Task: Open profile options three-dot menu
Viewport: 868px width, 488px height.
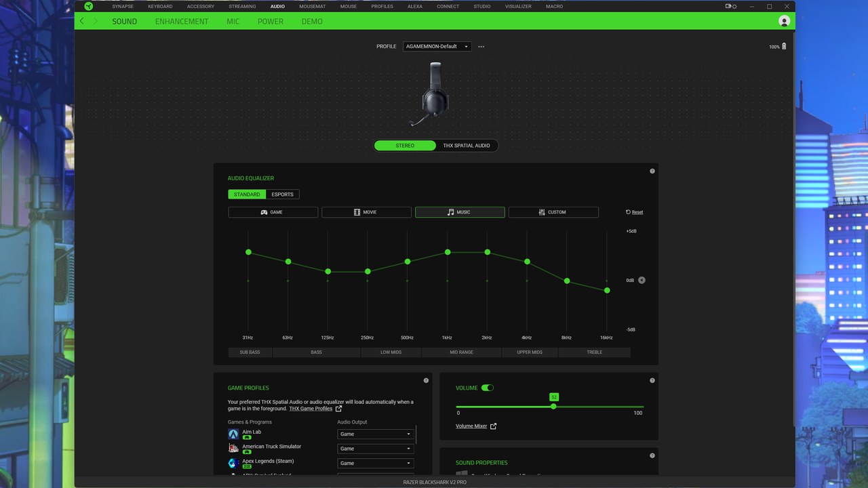Action: point(481,47)
